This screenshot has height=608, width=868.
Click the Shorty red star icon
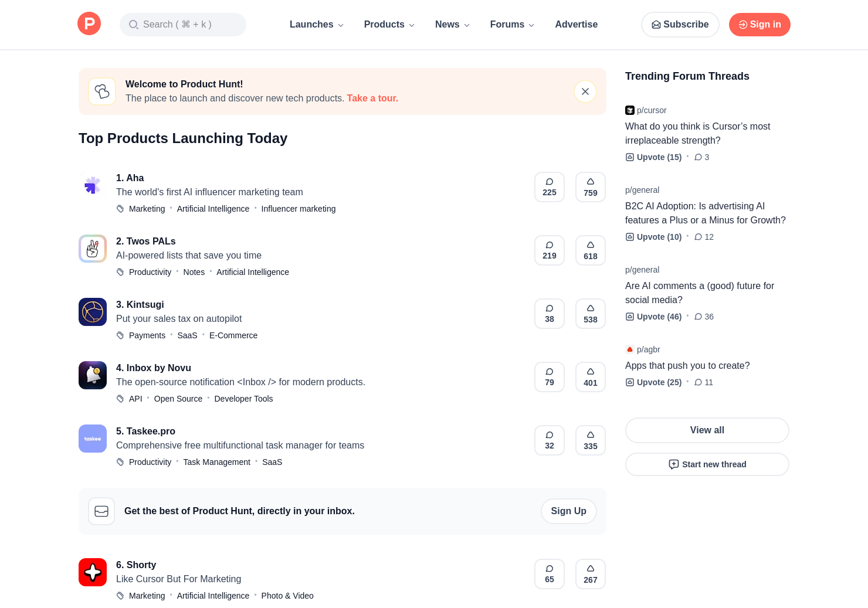pos(93,572)
